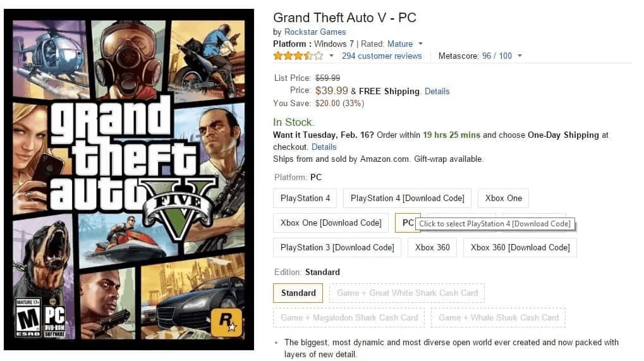The height and width of the screenshot is (361, 644).
Task: Click Details link after checkout text
Action: click(324, 147)
